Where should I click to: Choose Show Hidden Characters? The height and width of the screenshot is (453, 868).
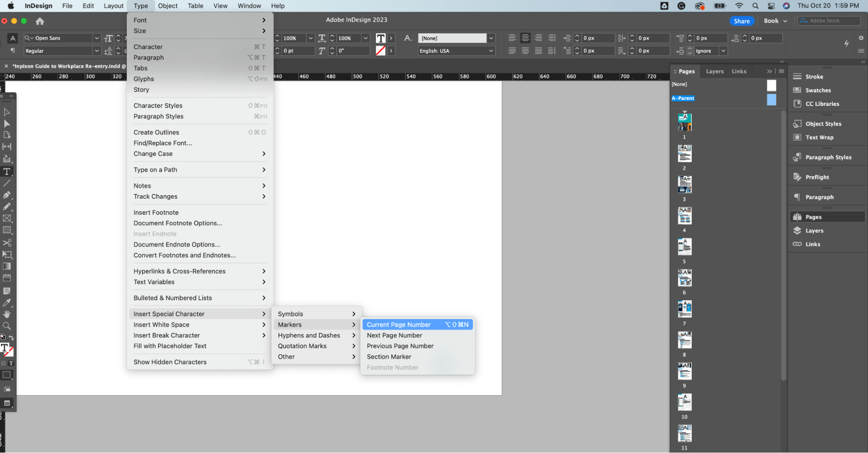[x=200, y=362]
